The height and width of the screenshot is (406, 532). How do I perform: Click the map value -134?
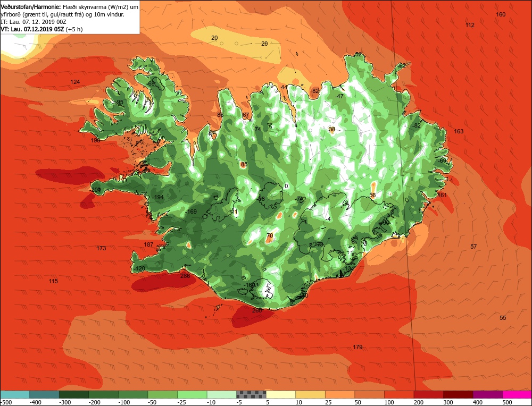click(x=348, y=268)
